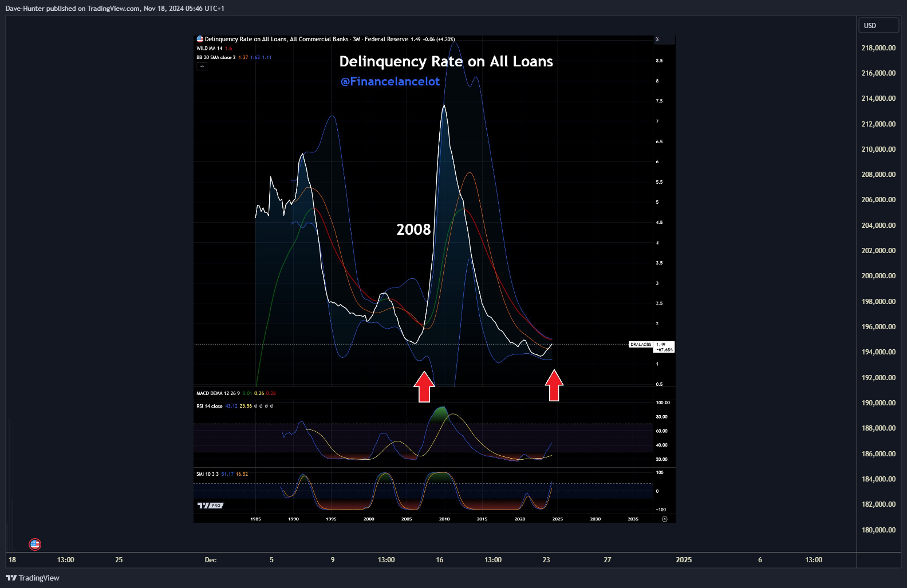Image resolution: width=907 pixels, height=588 pixels.
Task: Click the 194,000.00 price axis label
Action: point(878,352)
